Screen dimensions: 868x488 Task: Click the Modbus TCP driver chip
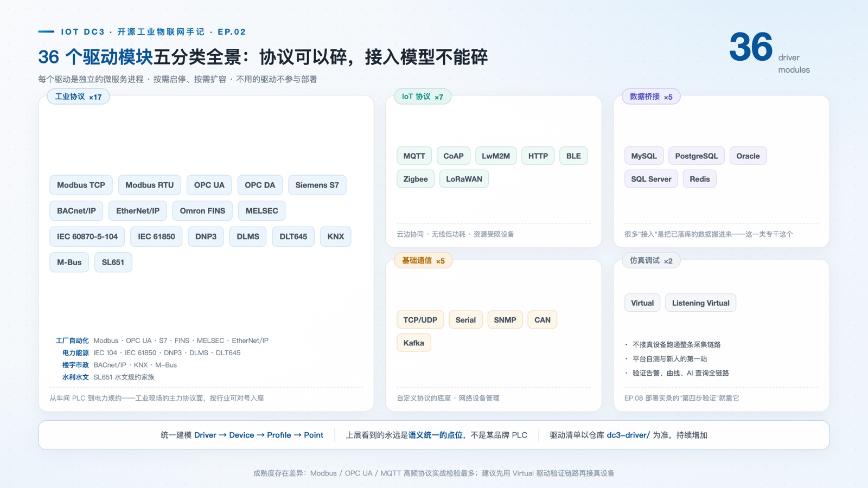pos(81,185)
